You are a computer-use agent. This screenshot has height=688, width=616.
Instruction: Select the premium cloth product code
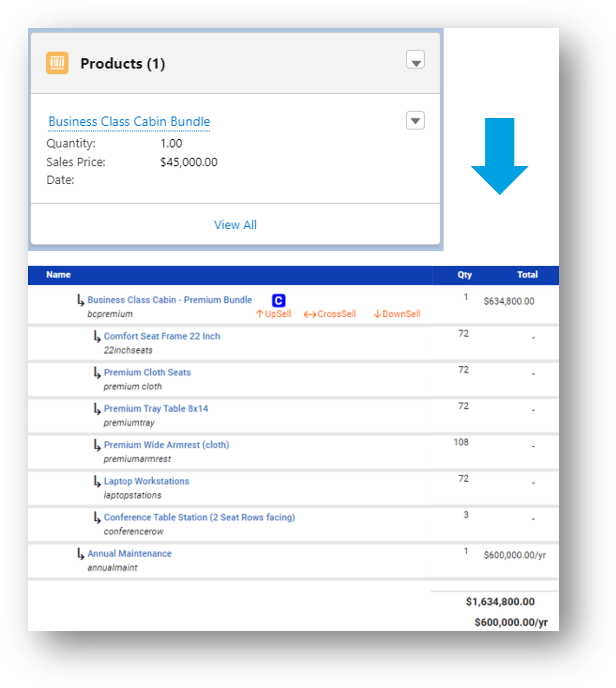coord(133,387)
